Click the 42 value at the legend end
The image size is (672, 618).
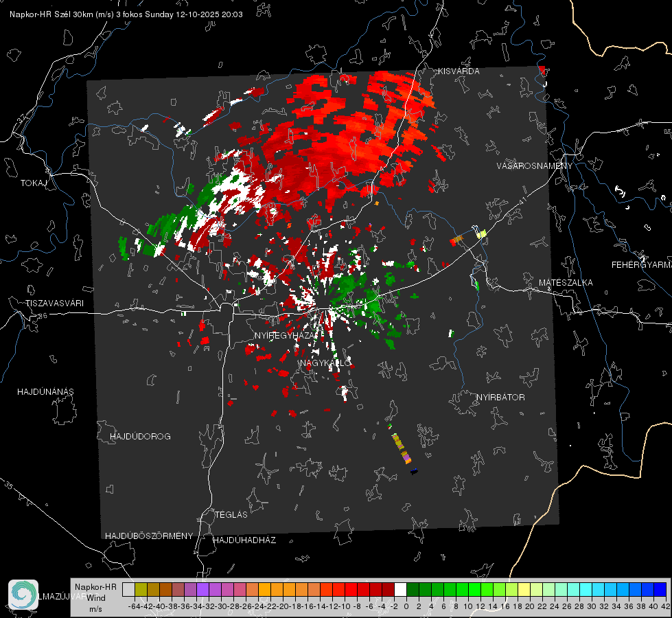666,606
